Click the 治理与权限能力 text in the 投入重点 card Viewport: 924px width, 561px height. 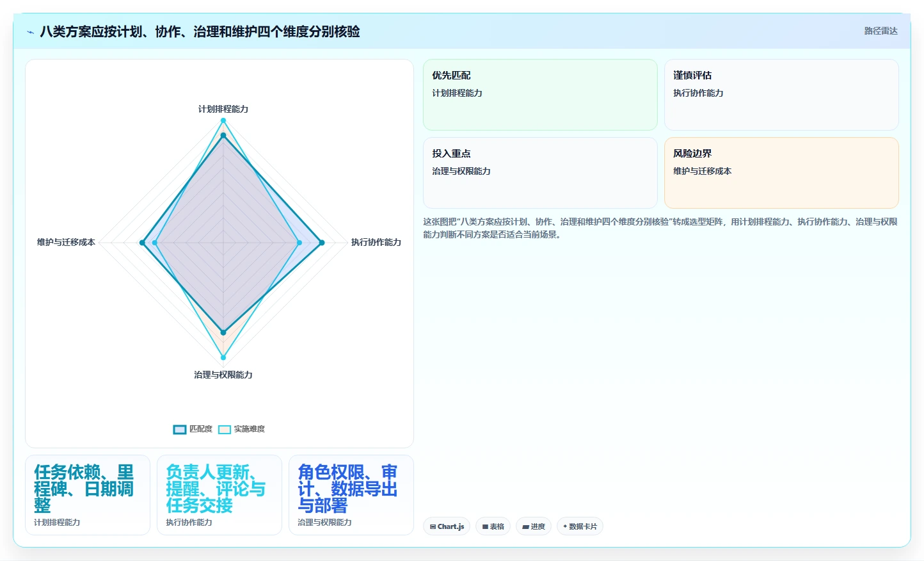pos(461,171)
